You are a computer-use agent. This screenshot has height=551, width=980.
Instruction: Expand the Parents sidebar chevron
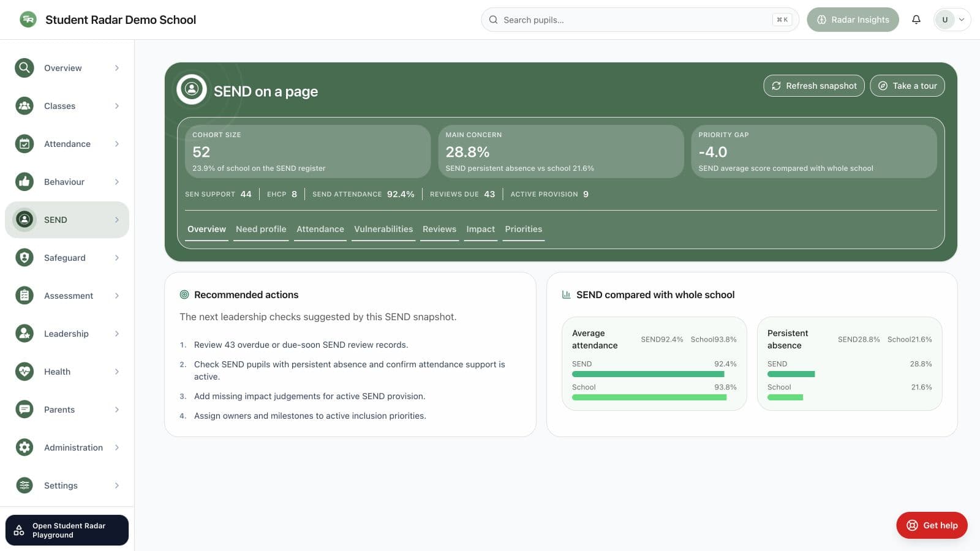click(117, 410)
